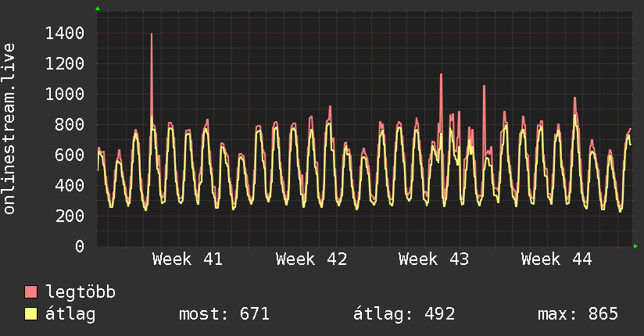Image resolution: width=644 pixels, height=336 pixels.
Task: Click the yellow átlag legend swatch
Action: point(30,314)
